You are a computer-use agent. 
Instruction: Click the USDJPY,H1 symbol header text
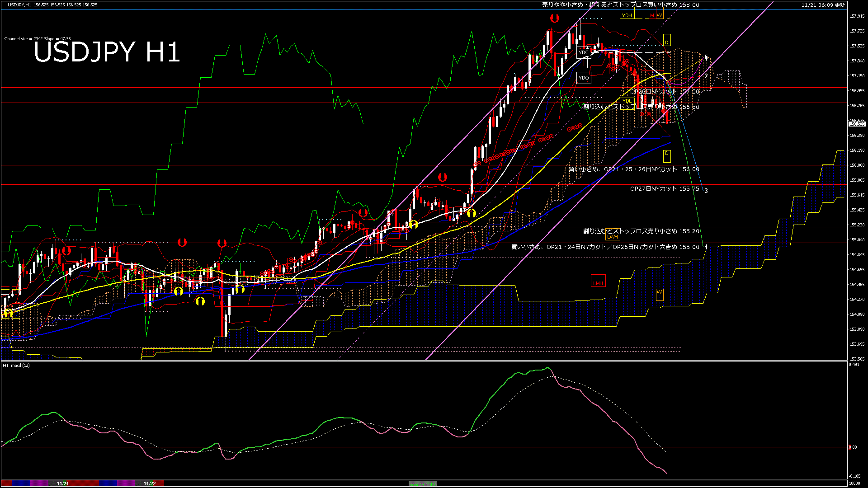[19, 5]
